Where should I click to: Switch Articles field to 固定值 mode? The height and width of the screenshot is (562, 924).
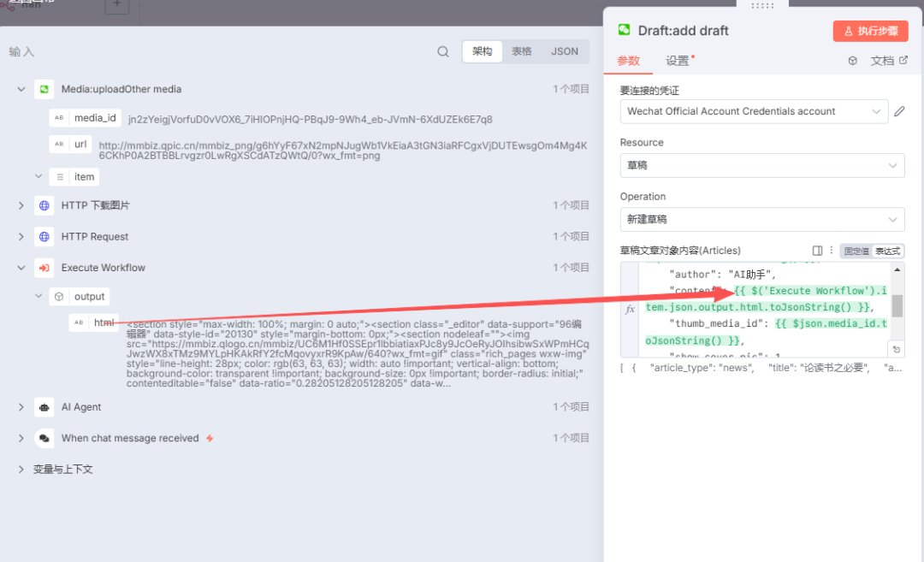coord(856,251)
